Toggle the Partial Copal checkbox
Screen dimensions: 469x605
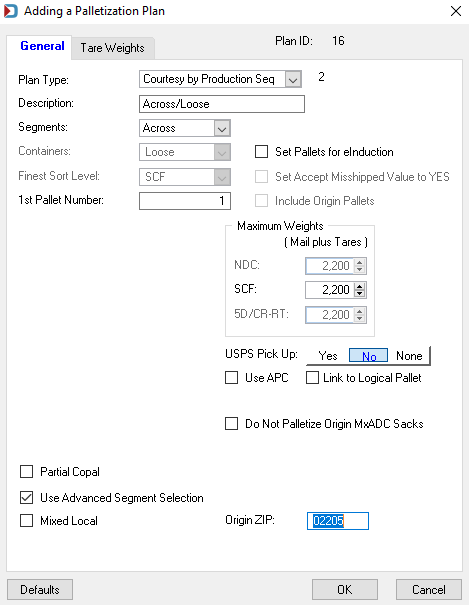pyautogui.click(x=26, y=471)
